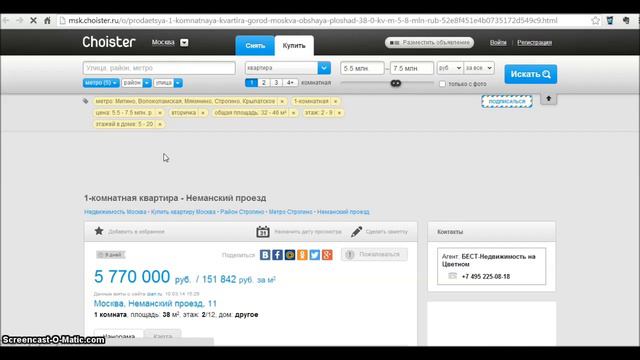Viewport: 640px width, 360px height.
Task: Open the Неманский проезд breadcrumb link
Action: coord(343,212)
